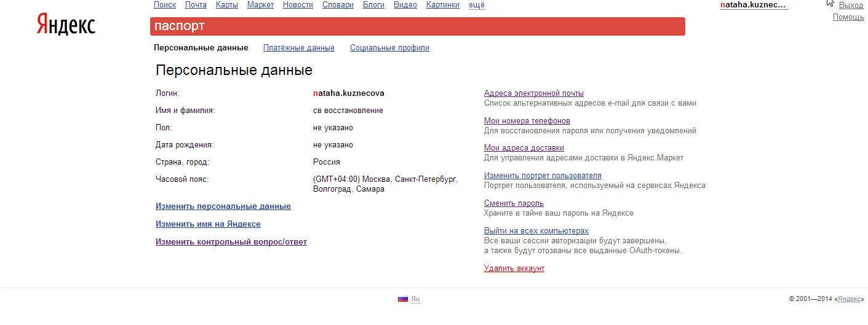The width and height of the screenshot is (868, 325).
Task: Click the 'Персональные данные' page heading
Action: (234, 70)
